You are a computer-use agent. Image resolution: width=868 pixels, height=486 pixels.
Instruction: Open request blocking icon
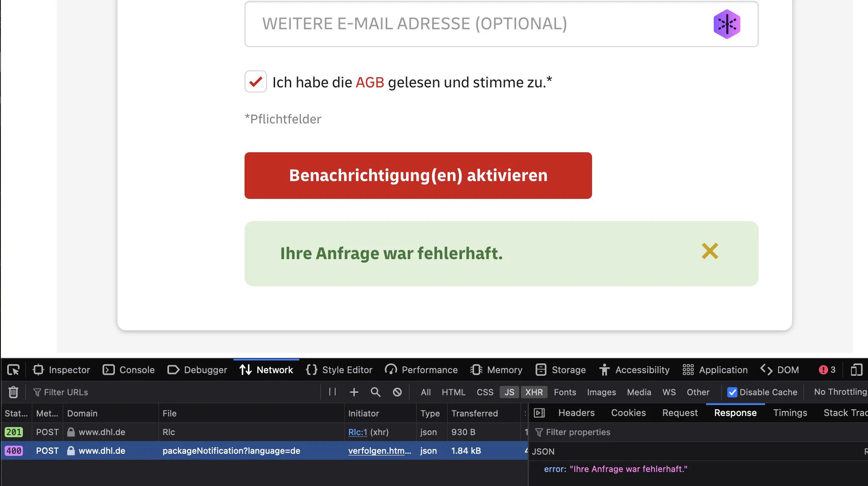point(397,392)
